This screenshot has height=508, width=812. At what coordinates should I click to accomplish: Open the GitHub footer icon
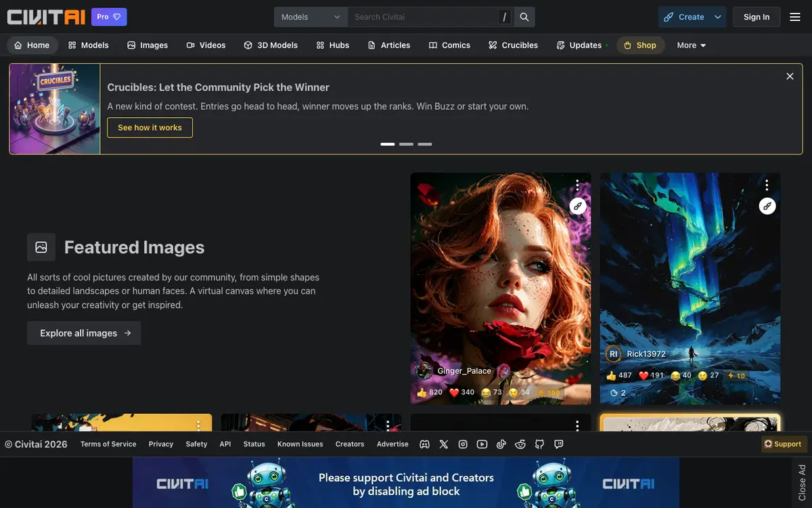(539, 444)
